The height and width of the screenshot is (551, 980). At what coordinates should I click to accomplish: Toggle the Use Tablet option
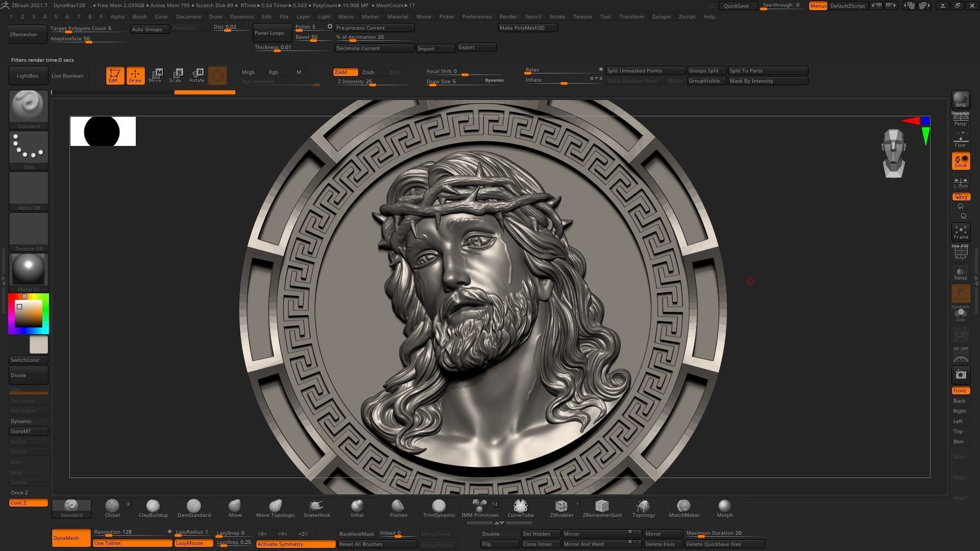(132, 543)
